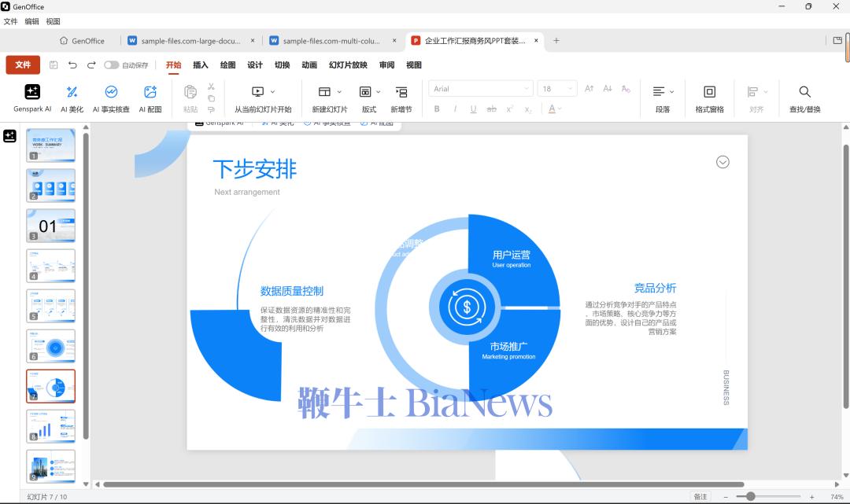Image resolution: width=850 pixels, height=504 pixels.
Task: Expand the 新建幻灯片 dropdown arrow
Action: [339, 91]
